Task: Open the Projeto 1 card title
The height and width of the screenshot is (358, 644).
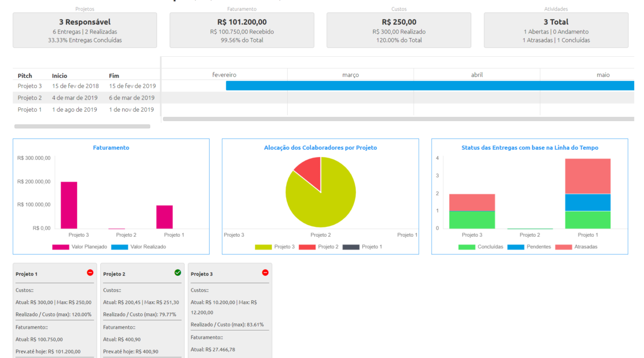Action: (x=26, y=274)
